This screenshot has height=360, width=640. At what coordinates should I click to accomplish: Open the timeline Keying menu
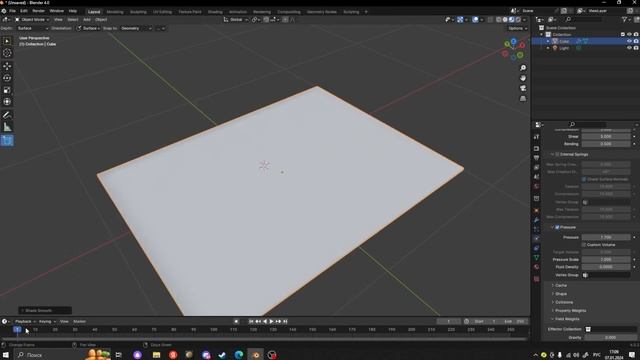click(47, 322)
